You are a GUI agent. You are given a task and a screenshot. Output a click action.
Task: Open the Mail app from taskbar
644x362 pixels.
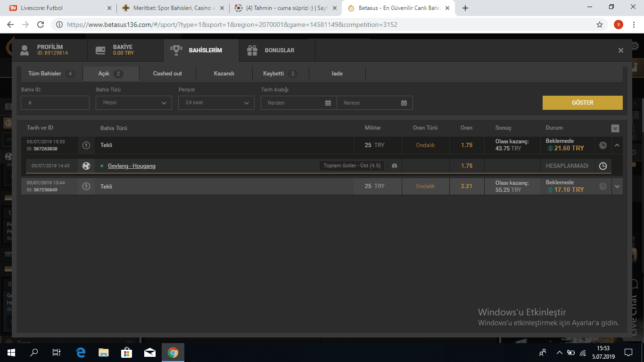pos(150,352)
